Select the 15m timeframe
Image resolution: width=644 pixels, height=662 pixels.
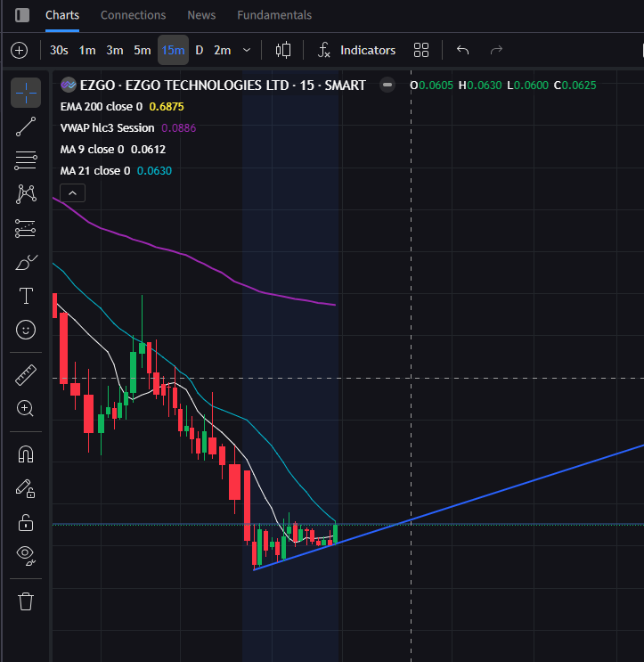coord(173,50)
